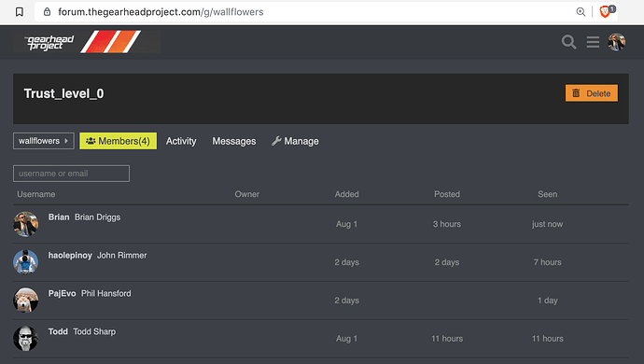
Task: Sort members by Username column
Action: click(36, 194)
